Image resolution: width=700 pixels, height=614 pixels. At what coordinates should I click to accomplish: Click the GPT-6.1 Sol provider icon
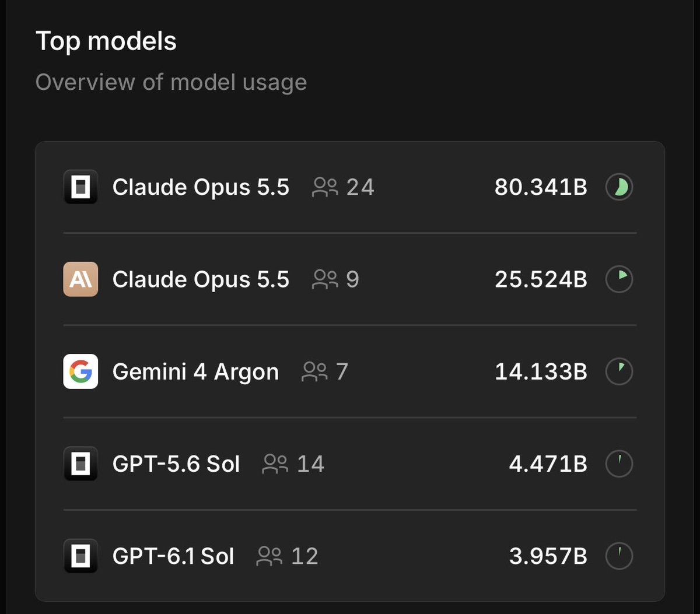[80, 556]
